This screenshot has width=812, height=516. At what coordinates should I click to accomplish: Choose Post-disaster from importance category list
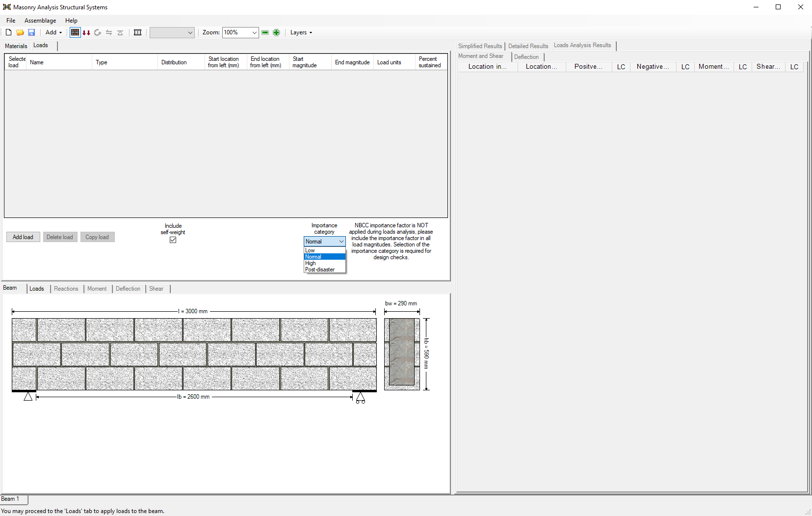tap(320, 270)
